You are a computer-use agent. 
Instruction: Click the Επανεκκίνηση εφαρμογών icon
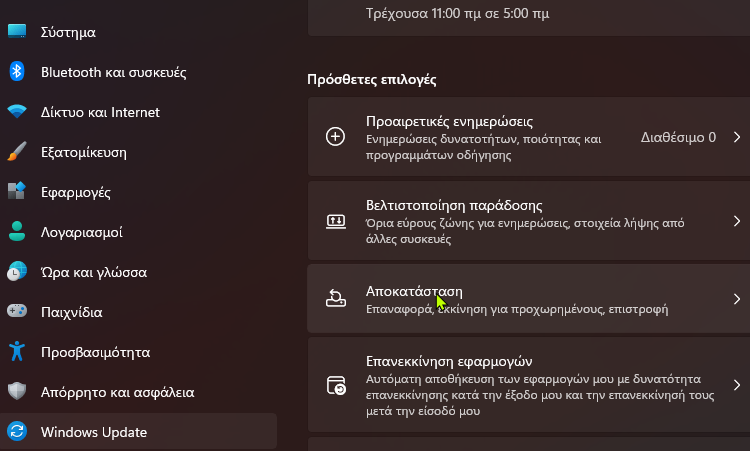pyautogui.click(x=336, y=385)
